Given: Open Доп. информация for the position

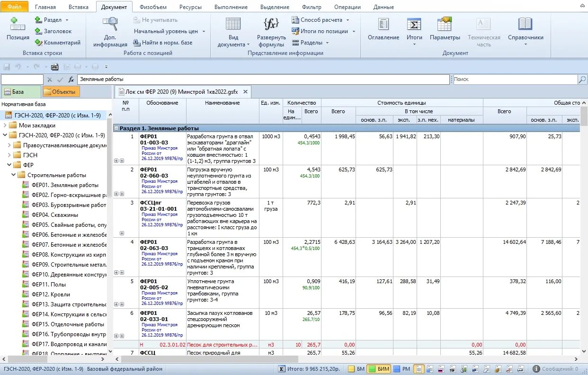Looking at the screenshot, I should click(x=110, y=31).
